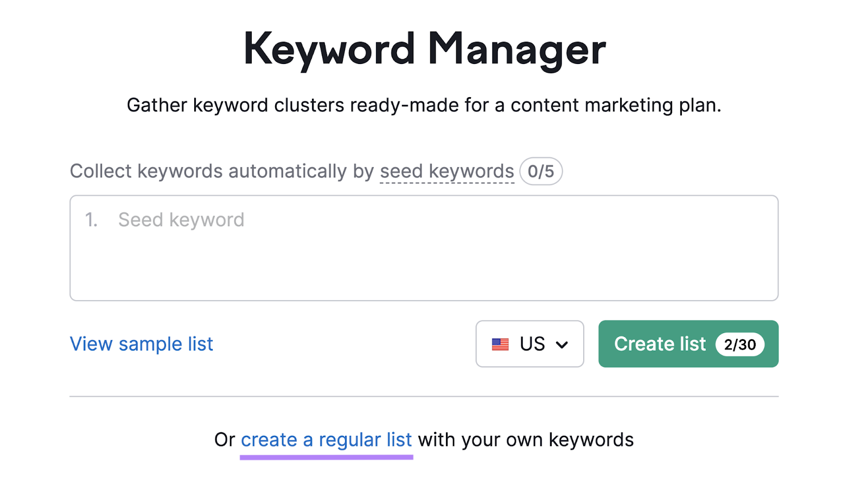Click the Seed keyword input field

tap(424, 248)
